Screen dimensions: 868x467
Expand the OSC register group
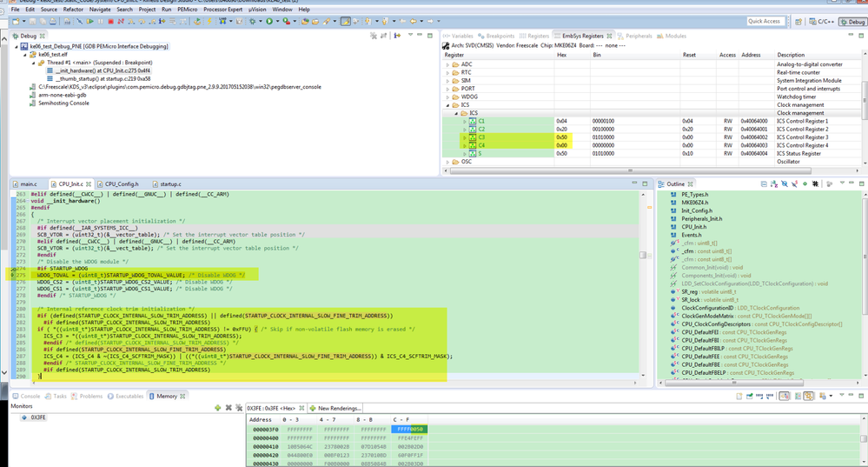448,162
